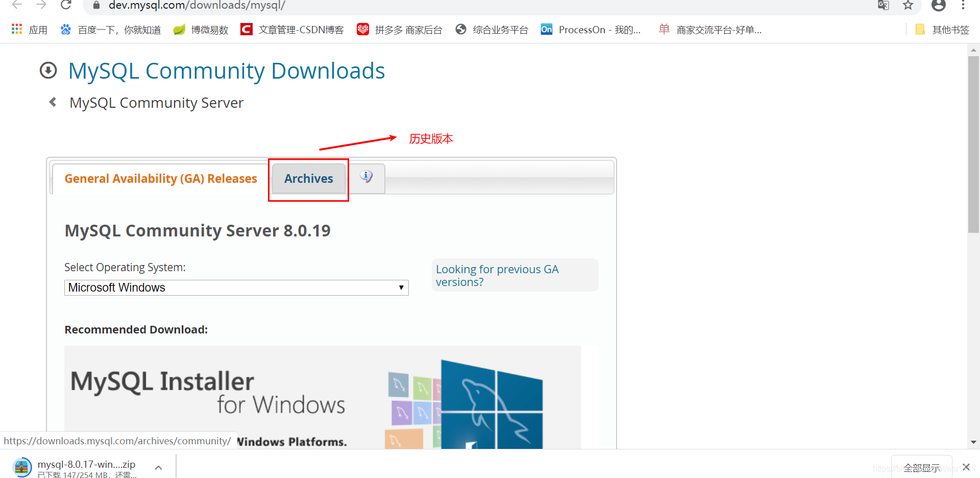Click MySQL Community Downloads heading link
The height and width of the screenshot is (478, 980).
[x=227, y=70]
